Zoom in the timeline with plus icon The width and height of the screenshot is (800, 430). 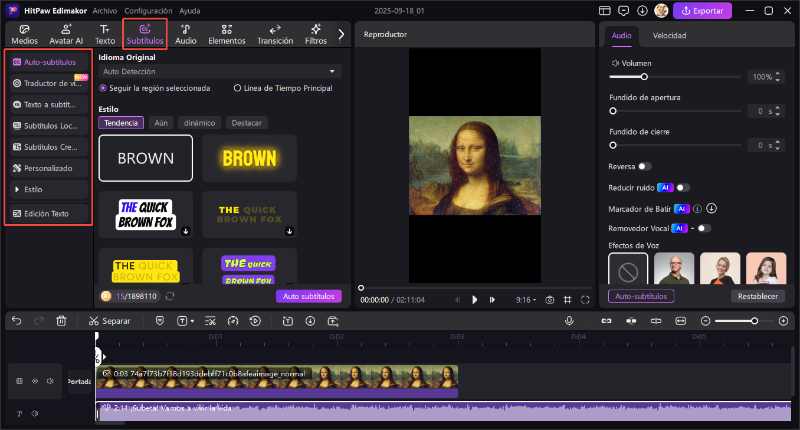(x=783, y=321)
